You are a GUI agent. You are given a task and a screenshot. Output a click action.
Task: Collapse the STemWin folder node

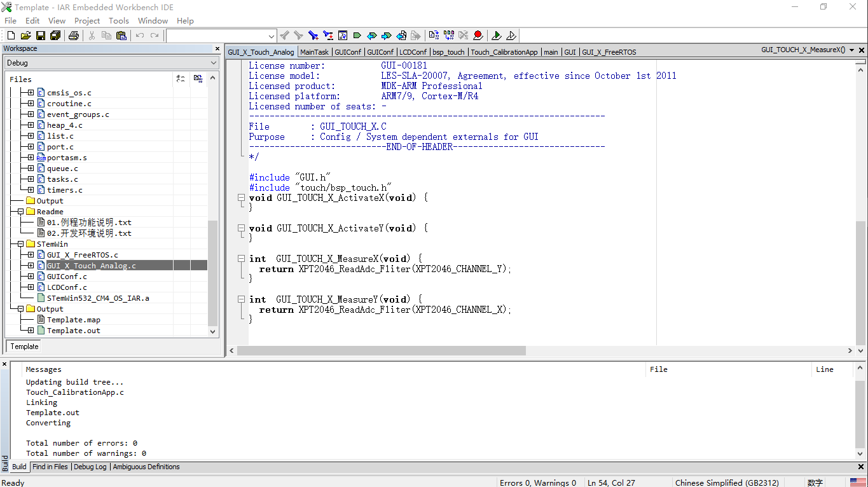coord(20,244)
